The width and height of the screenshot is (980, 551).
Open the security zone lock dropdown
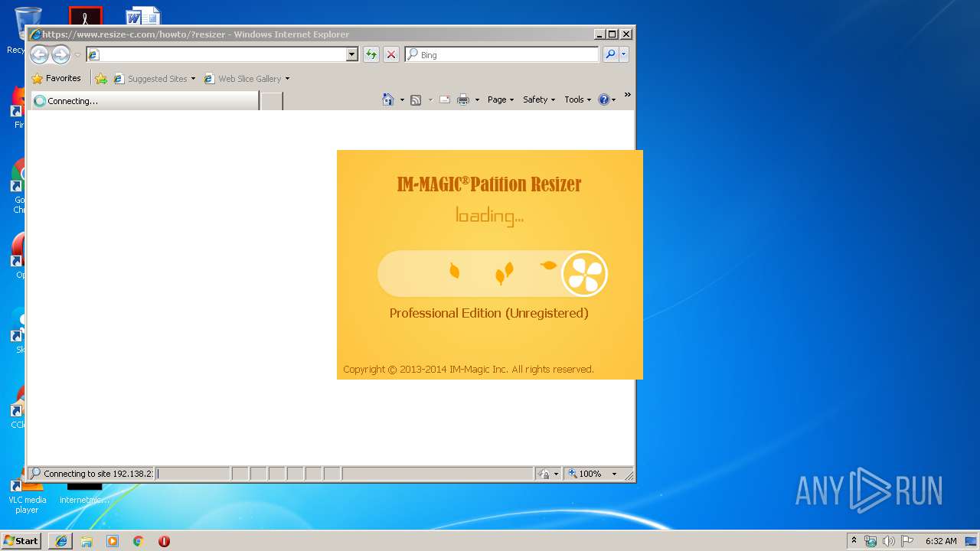[x=549, y=474]
